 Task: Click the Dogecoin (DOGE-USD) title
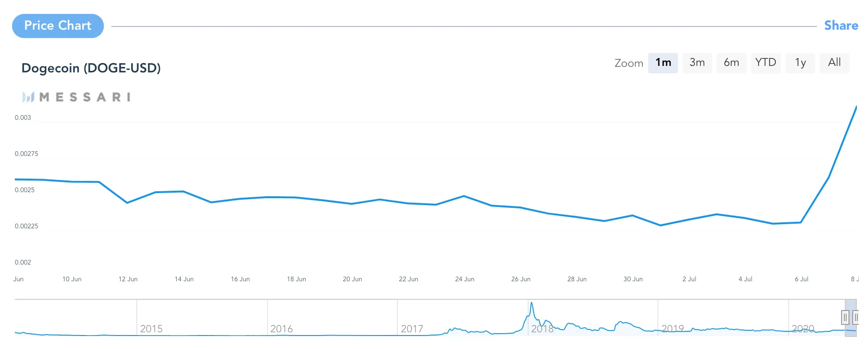[91, 68]
